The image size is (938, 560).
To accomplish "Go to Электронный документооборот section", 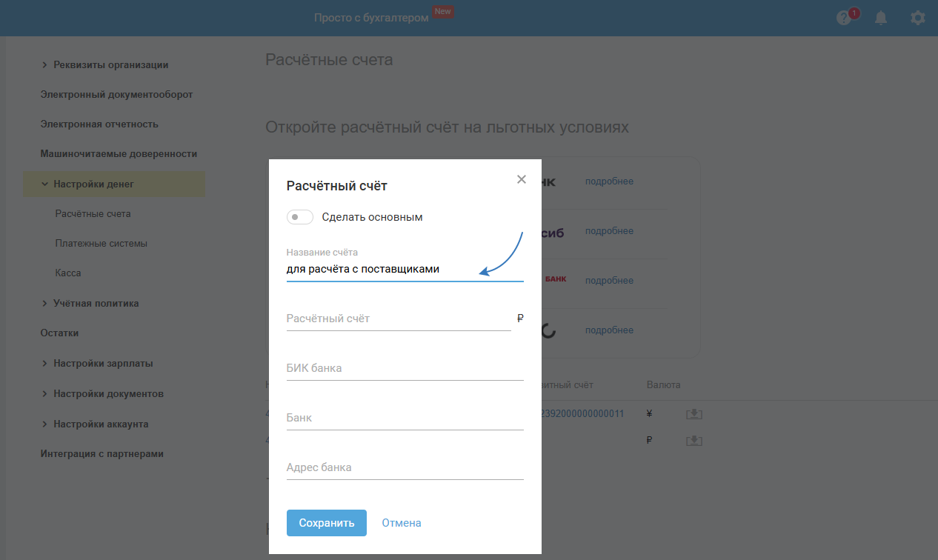I will 116,94.
